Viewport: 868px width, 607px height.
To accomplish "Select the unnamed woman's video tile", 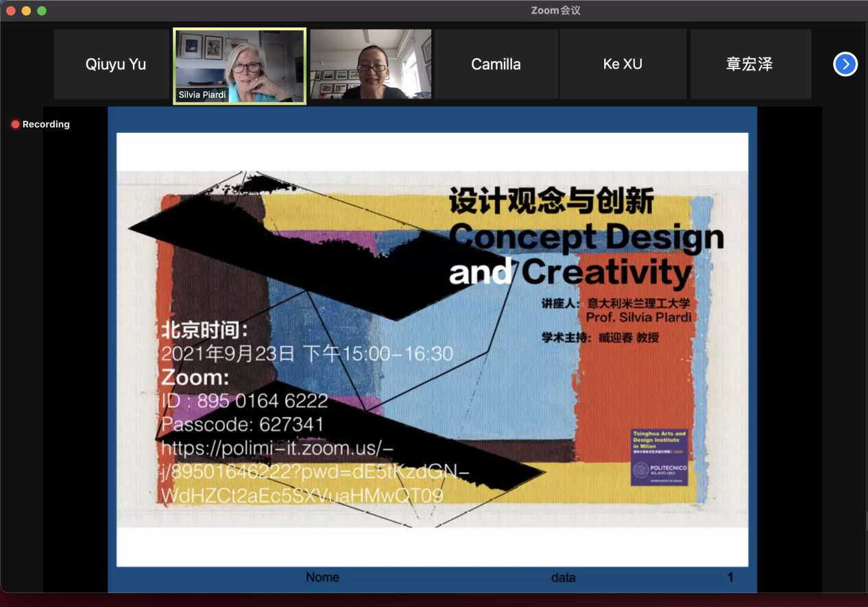I will pyautogui.click(x=371, y=64).
